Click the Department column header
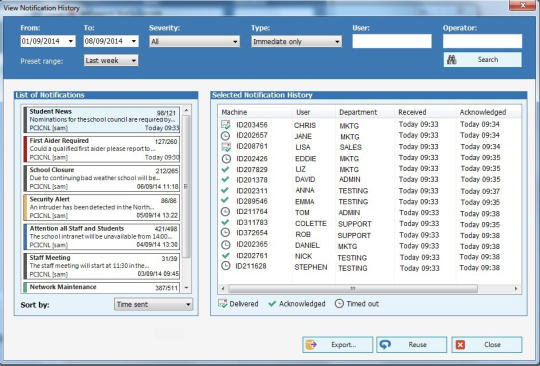This screenshot has height=366, width=540. [358, 112]
